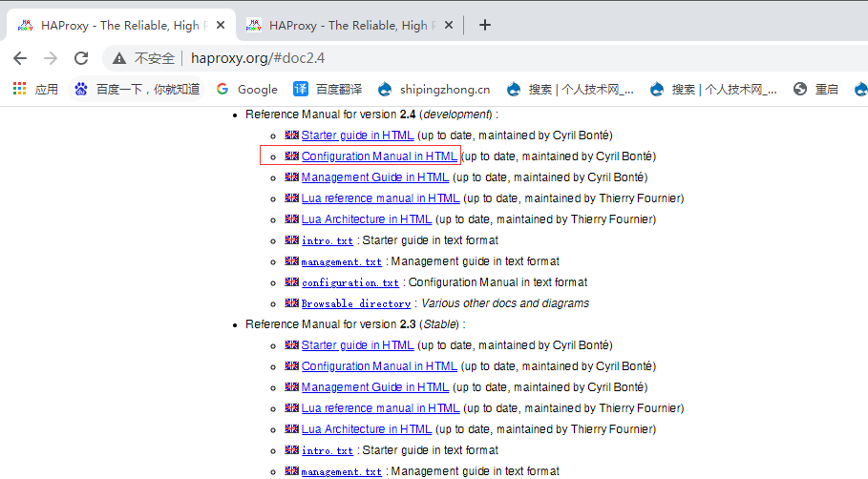
Task: Open version 2.4 Starter guide in HTML
Action: (357, 135)
